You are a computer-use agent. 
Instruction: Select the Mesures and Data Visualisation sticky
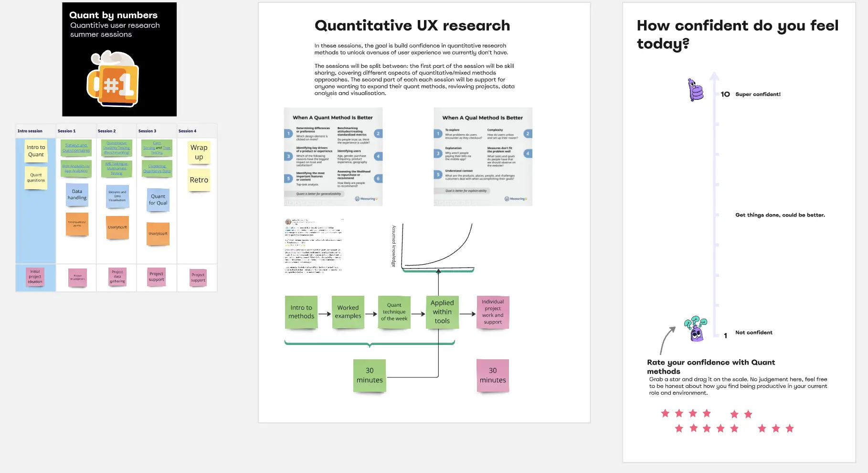pyautogui.click(x=117, y=196)
